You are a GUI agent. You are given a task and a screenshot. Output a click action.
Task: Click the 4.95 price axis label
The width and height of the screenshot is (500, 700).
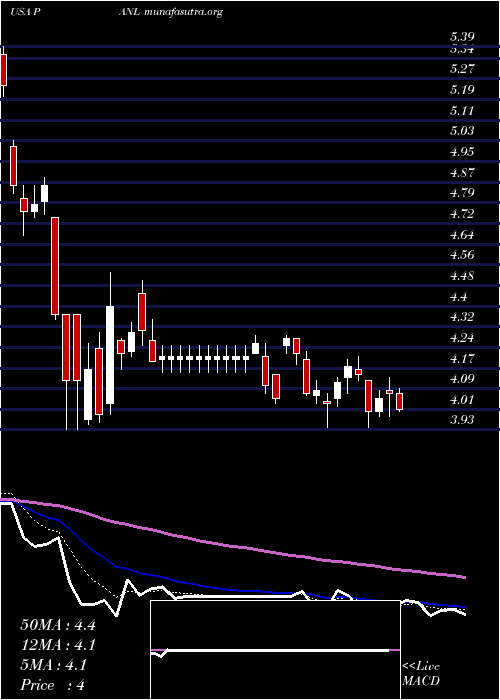[x=462, y=152]
